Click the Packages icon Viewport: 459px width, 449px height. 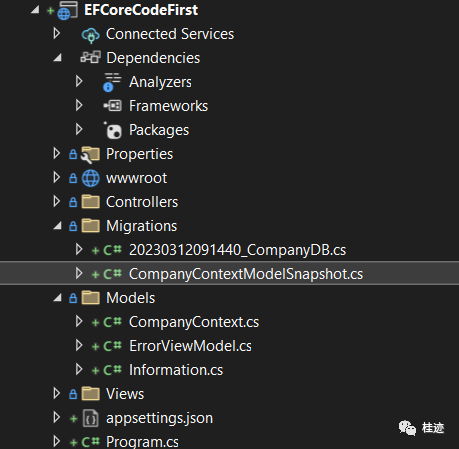pyautogui.click(x=113, y=130)
